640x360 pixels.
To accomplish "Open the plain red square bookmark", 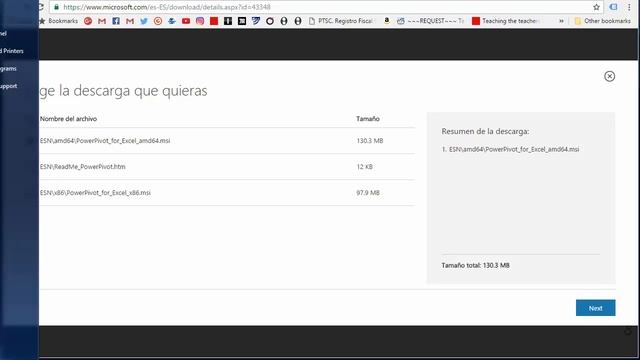I will [x=213, y=21].
